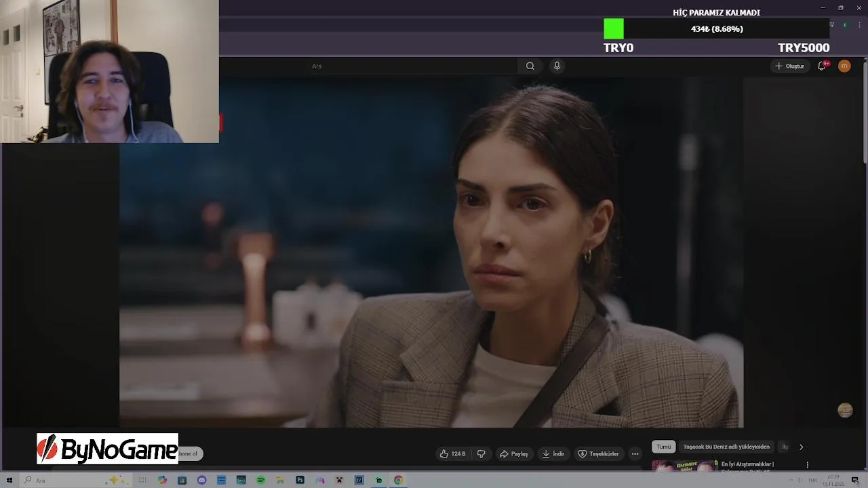The width and height of the screenshot is (868, 488).
Task: Open the 'En İyi Atıştırmalıklar' recommended video thumbnail
Action: 685,466
